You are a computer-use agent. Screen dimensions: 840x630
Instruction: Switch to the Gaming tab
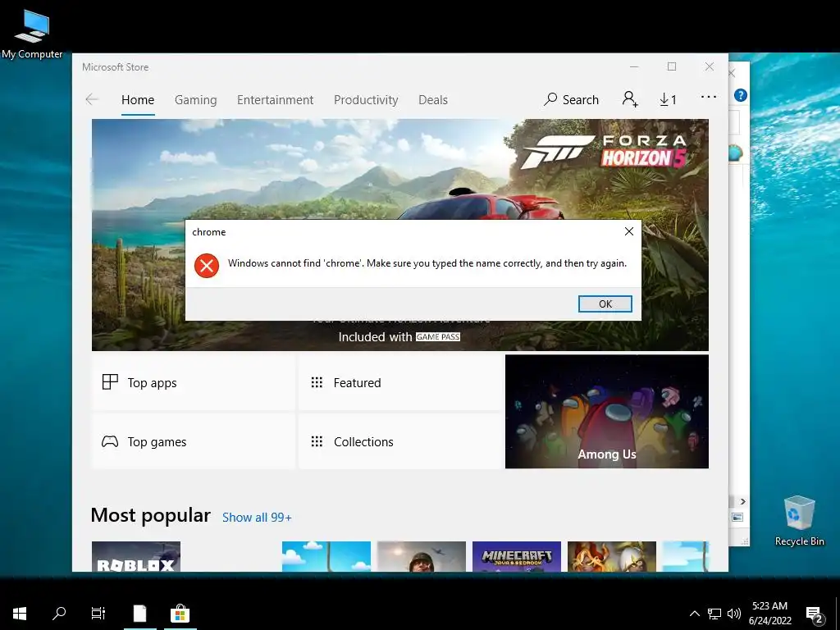click(x=195, y=99)
